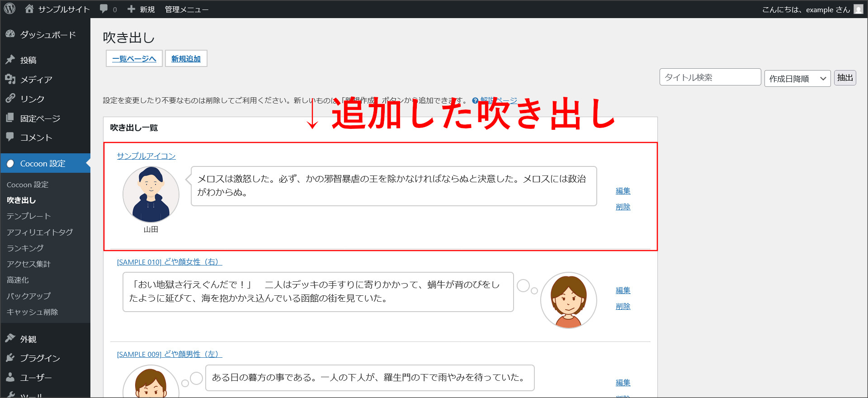Click the ダッシュボード gauge icon
The image size is (868, 398).
coord(10,34)
